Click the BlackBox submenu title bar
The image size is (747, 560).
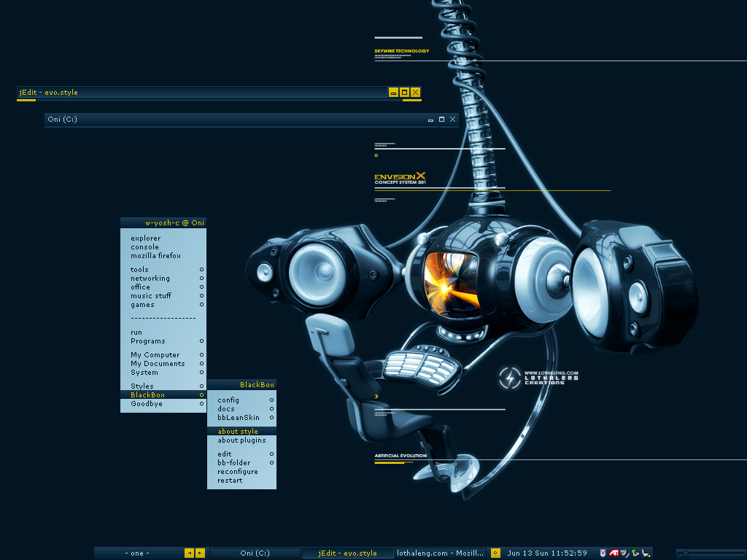pyautogui.click(x=241, y=385)
